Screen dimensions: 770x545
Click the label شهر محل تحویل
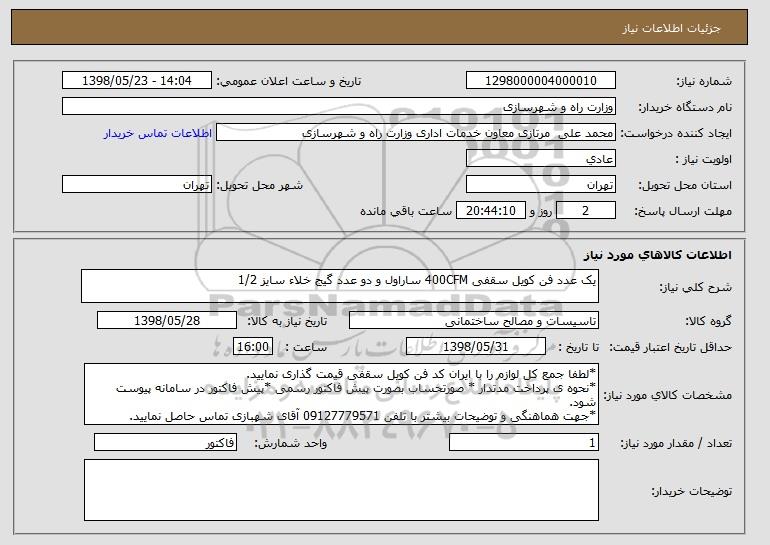pyautogui.click(x=260, y=186)
